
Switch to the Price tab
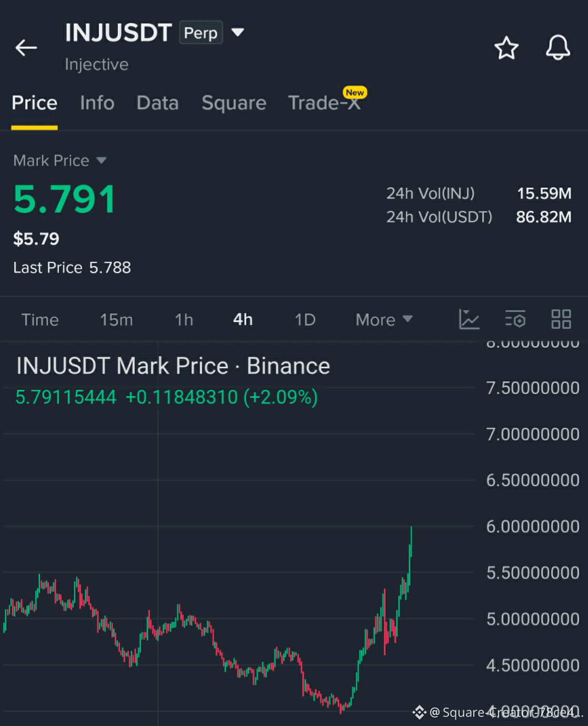(34, 103)
